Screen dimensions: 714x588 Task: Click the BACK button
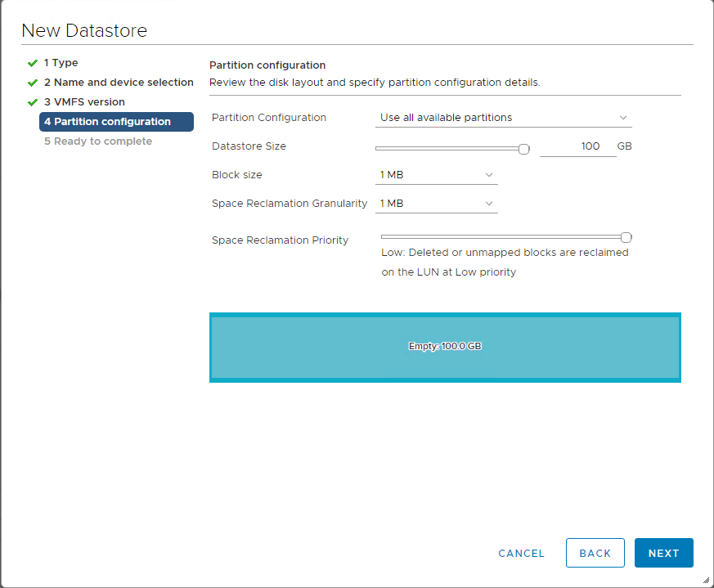click(x=595, y=553)
